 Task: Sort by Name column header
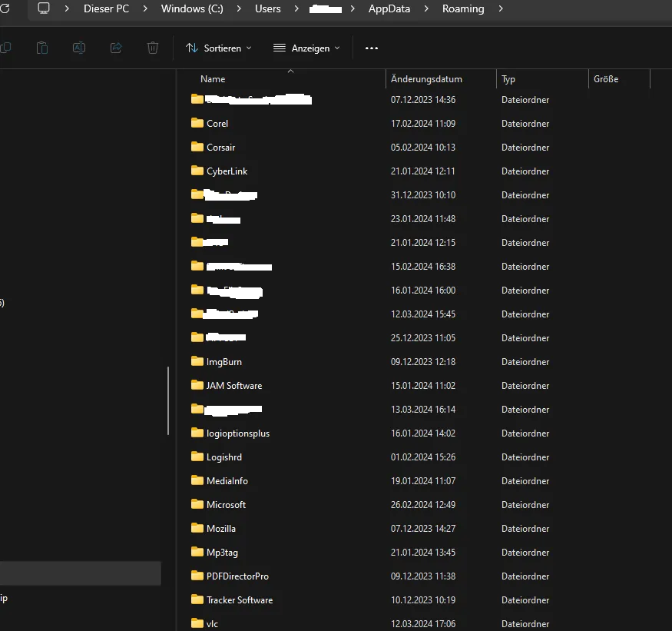click(213, 79)
